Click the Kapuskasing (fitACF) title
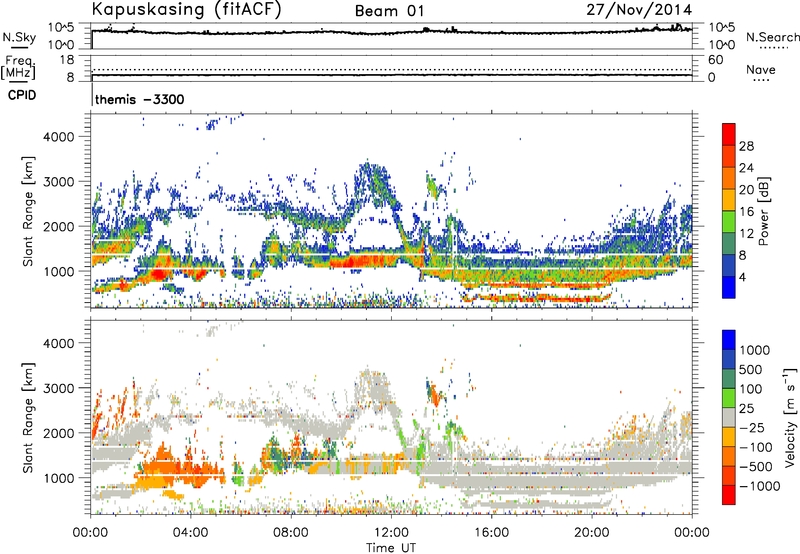Screen dimensions: 800x554 186,9
